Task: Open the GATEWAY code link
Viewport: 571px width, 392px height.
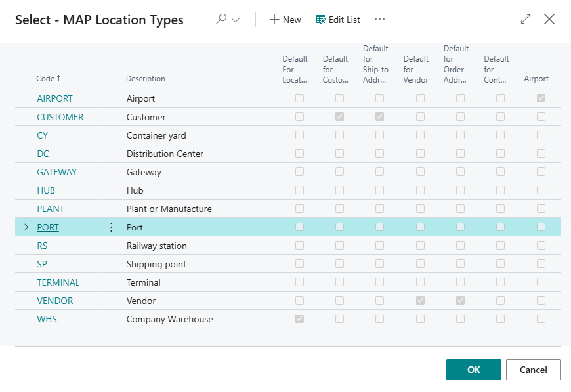Action: [56, 172]
